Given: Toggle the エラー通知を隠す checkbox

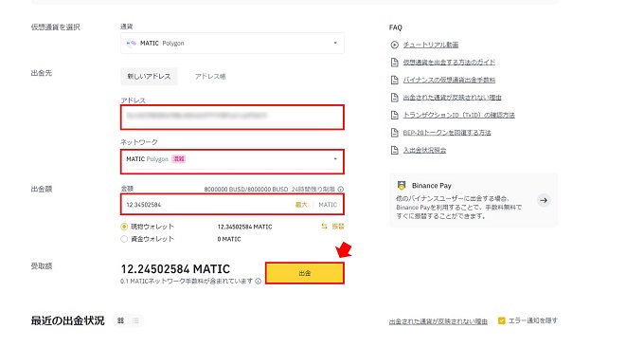Looking at the screenshot, I should [x=502, y=320].
